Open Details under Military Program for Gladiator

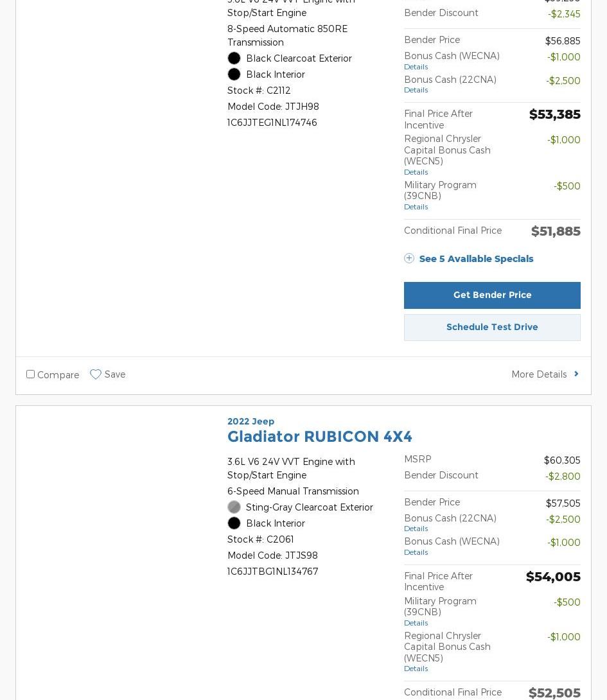coord(416,623)
